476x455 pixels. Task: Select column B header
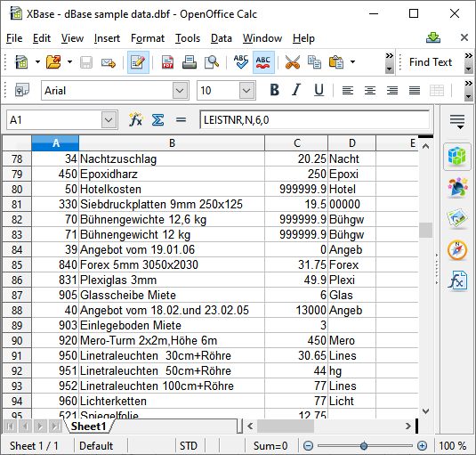point(172,143)
